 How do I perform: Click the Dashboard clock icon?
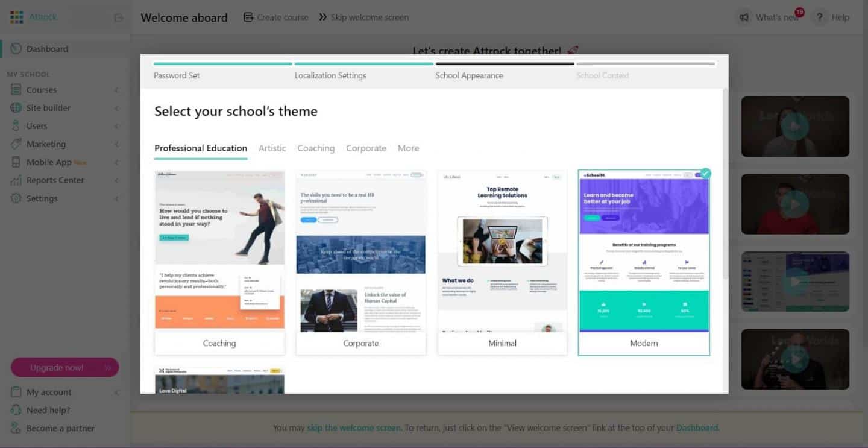point(16,49)
